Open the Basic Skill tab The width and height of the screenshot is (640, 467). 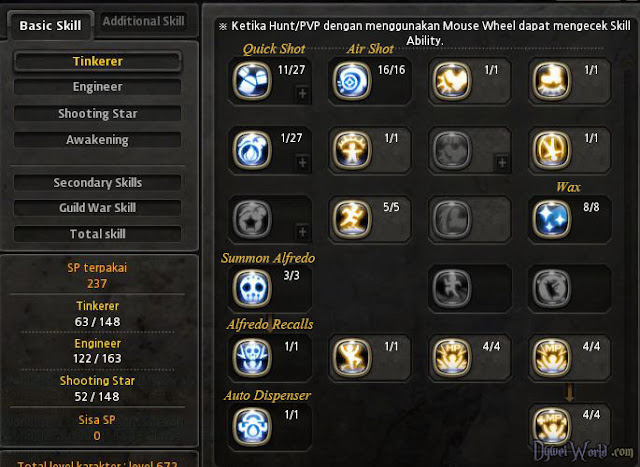pos(50,25)
